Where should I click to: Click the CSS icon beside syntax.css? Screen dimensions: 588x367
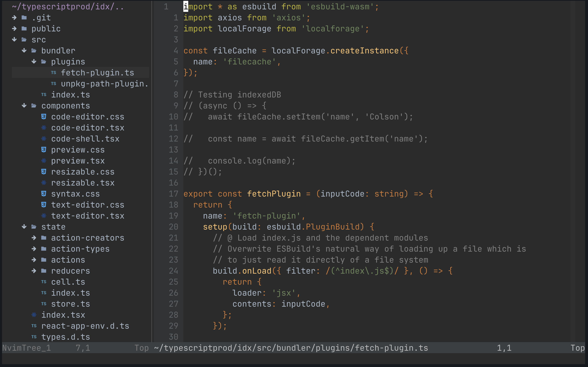point(44,194)
